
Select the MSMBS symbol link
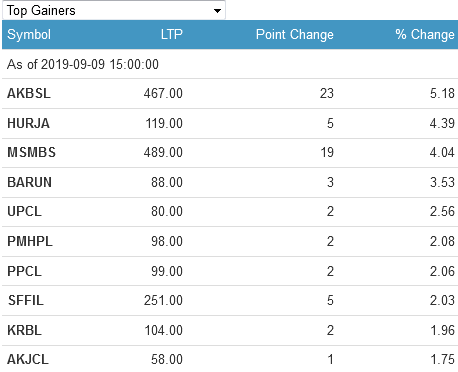pyautogui.click(x=31, y=153)
